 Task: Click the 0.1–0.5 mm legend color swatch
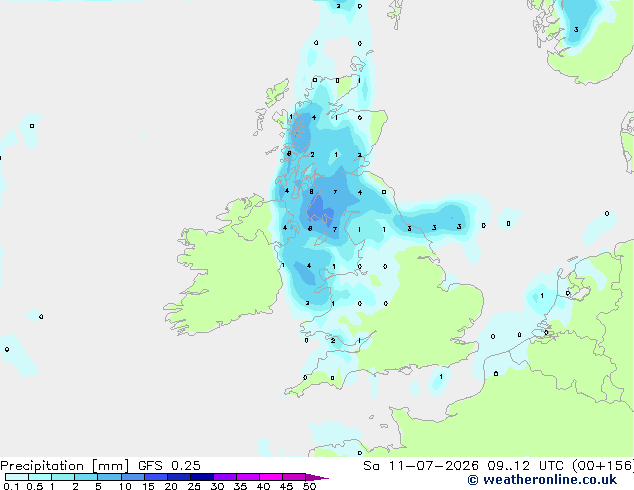pyautogui.click(x=17, y=477)
